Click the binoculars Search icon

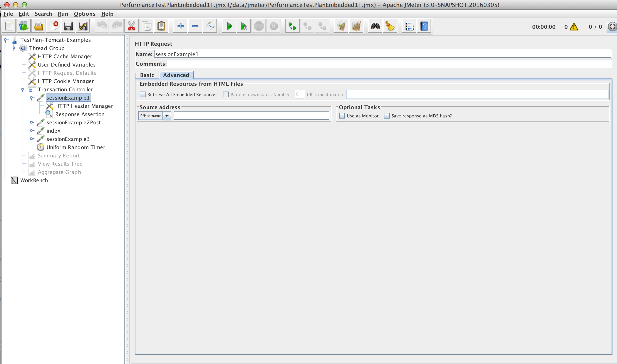(x=375, y=26)
